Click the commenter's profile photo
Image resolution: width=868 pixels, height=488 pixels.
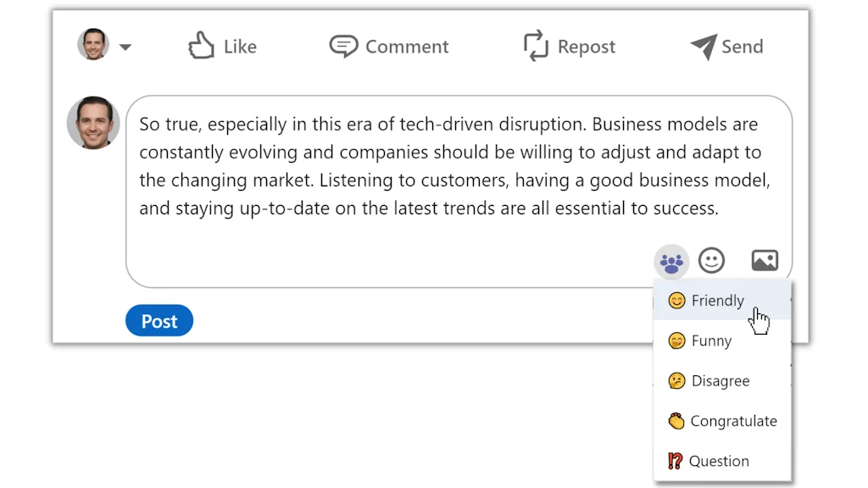[x=92, y=123]
